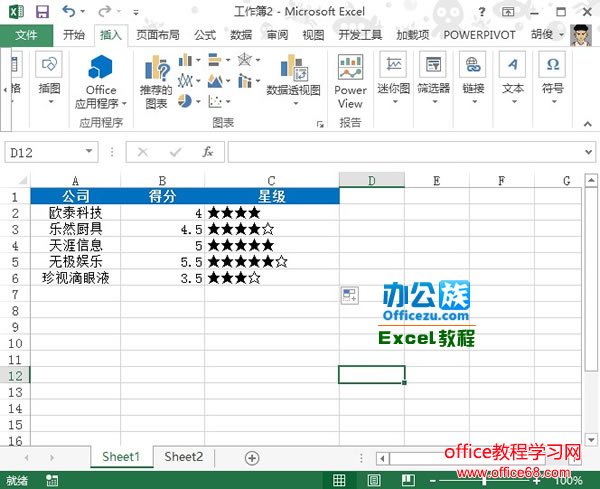Viewport: 600px width, 489px height.
Task: Select column D header
Action: pyautogui.click(x=372, y=180)
